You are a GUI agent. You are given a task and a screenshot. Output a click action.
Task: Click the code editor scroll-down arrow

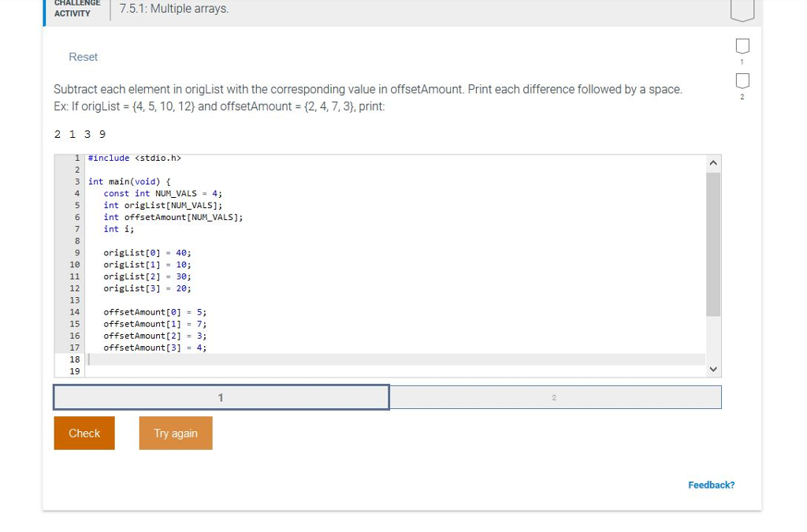coord(712,368)
